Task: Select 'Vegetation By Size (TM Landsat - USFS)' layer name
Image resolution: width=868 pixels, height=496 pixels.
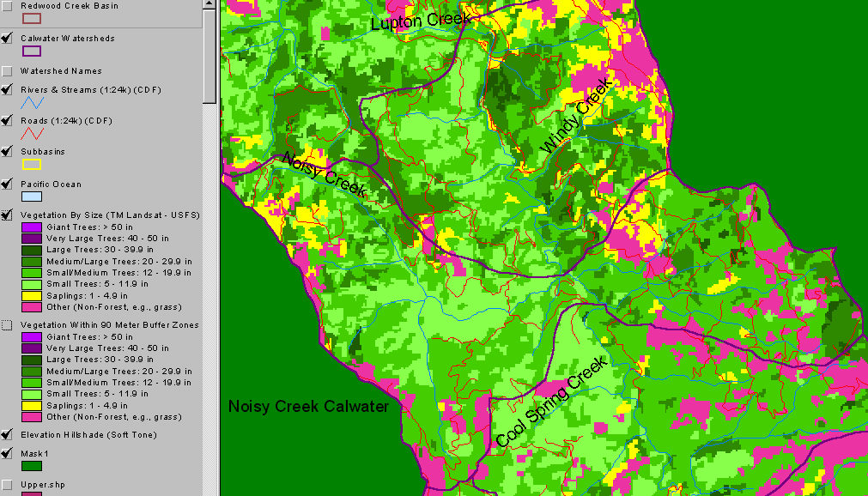Action: tap(110, 215)
